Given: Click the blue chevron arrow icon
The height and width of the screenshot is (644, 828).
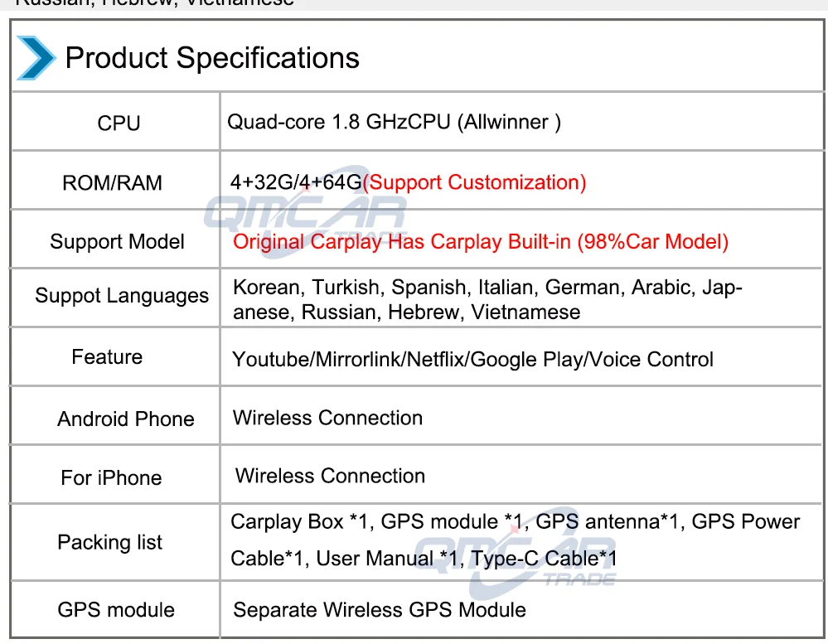Looking at the screenshot, I should [35, 57].
